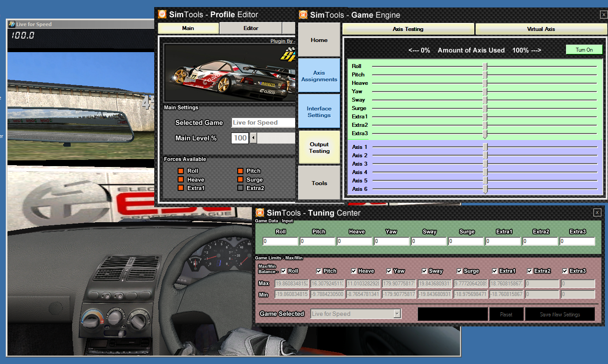Click the Main Level % value field
The width and height of the screenshot is (608, 364).
click(x=240, y=138)
